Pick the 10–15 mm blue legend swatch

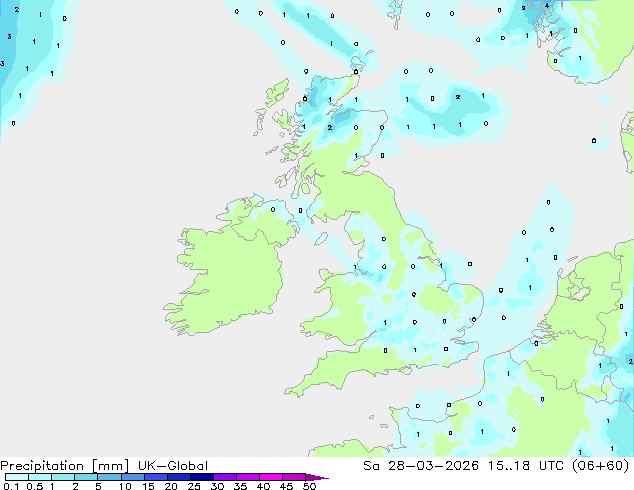(x=132, y=477)
